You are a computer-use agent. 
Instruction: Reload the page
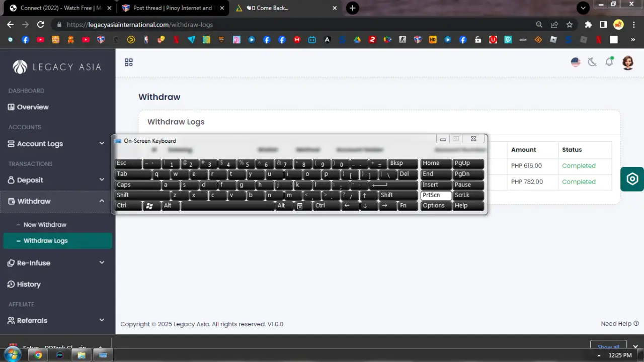click(41, 24)
